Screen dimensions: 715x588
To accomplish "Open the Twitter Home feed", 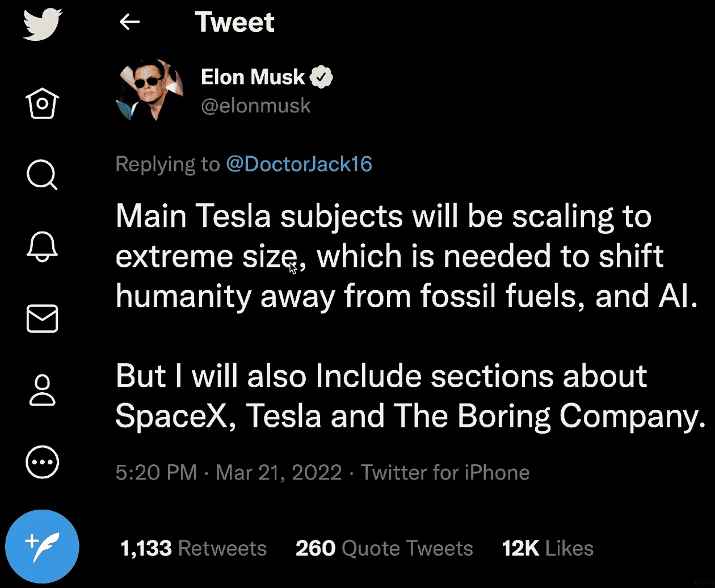I will (41, 103).
